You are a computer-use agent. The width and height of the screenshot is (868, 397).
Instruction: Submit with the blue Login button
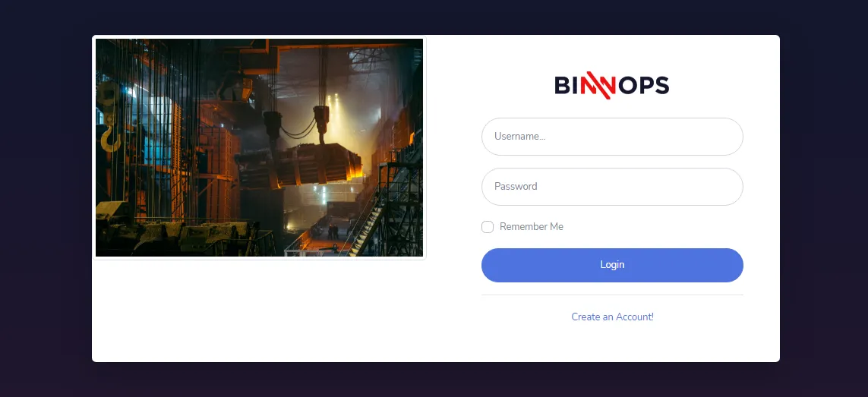coord(612,265)
